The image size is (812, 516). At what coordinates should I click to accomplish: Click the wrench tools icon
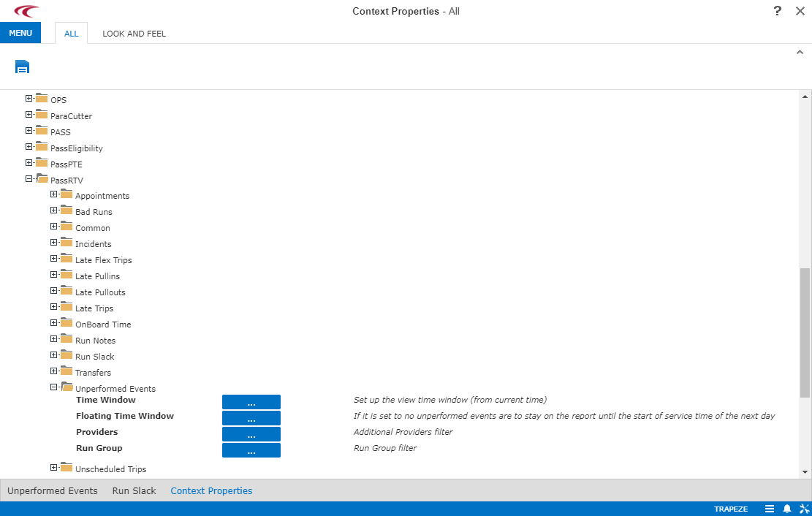[x=804, y=509]
